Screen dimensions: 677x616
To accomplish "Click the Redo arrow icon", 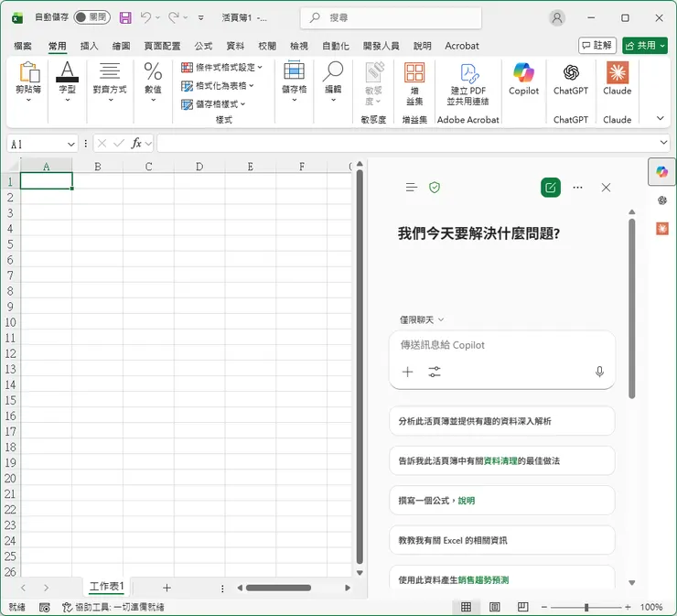I will tap(174, 17).
